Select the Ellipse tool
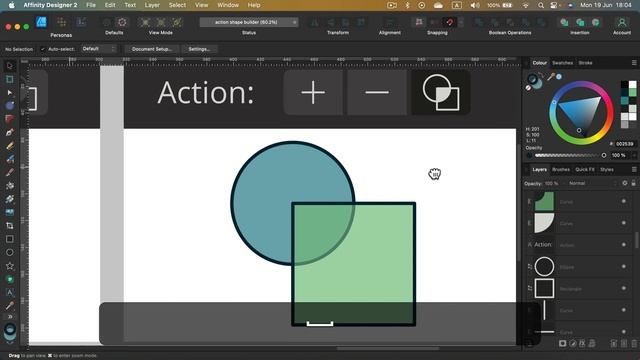The width and height of the screenshot is (640, 360). (x=9, y=252)
